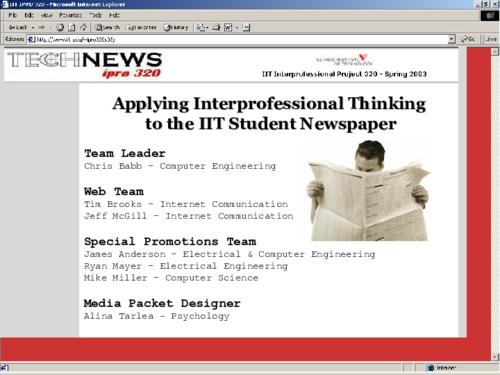The width and height of the screenshot is (500, 375).
Task: Click the Forward arrow in toolbar
Action: click(42, 27)
